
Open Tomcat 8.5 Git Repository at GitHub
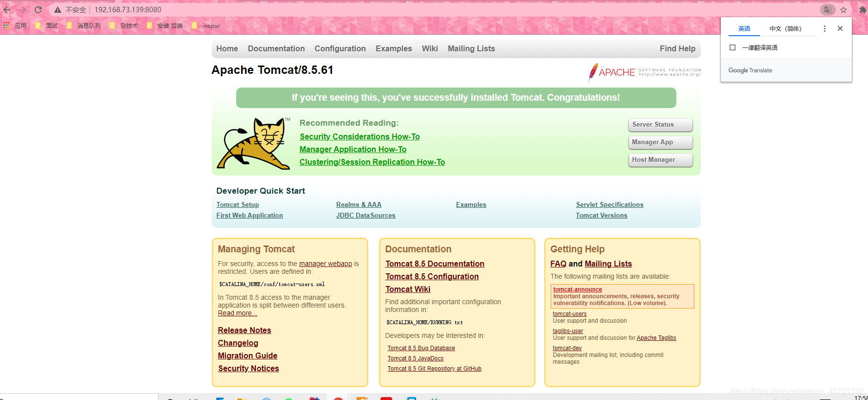[435, 369]
